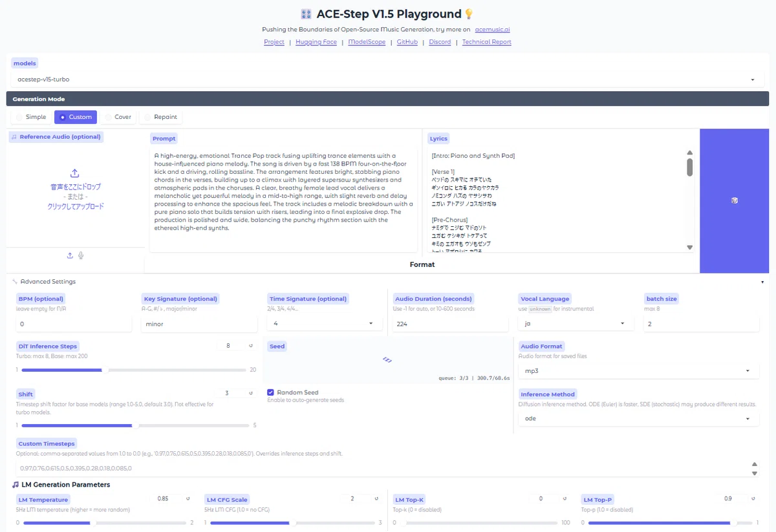
Task: Reset LM Temperature with its reset icon
Action: pos(188,498)
